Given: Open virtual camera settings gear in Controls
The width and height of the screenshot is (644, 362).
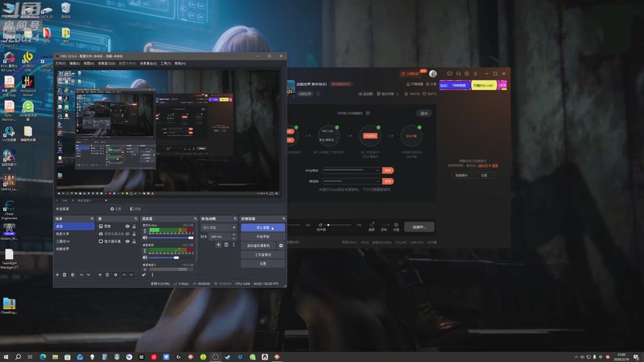Looking at the screenshot, I should click(281, 245).
